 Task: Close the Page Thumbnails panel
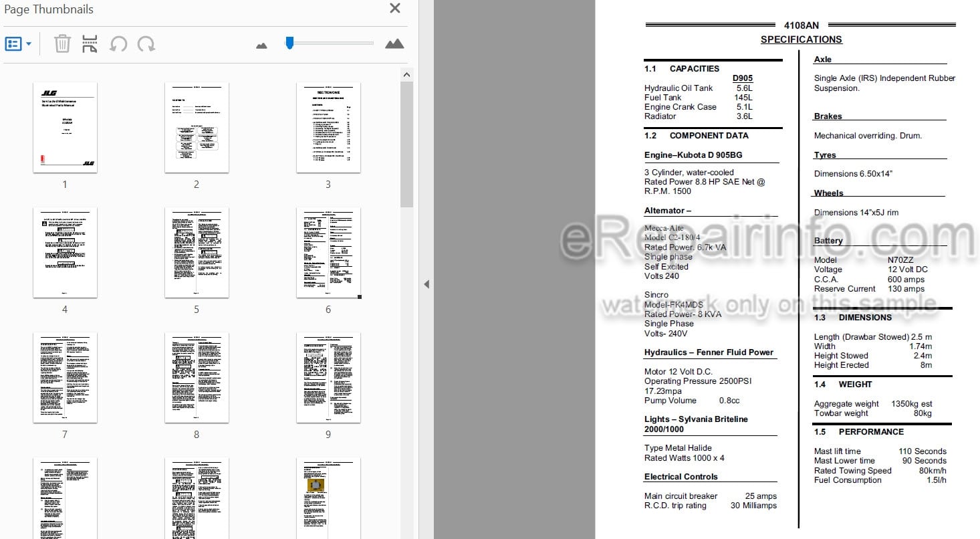coord(395,8)
